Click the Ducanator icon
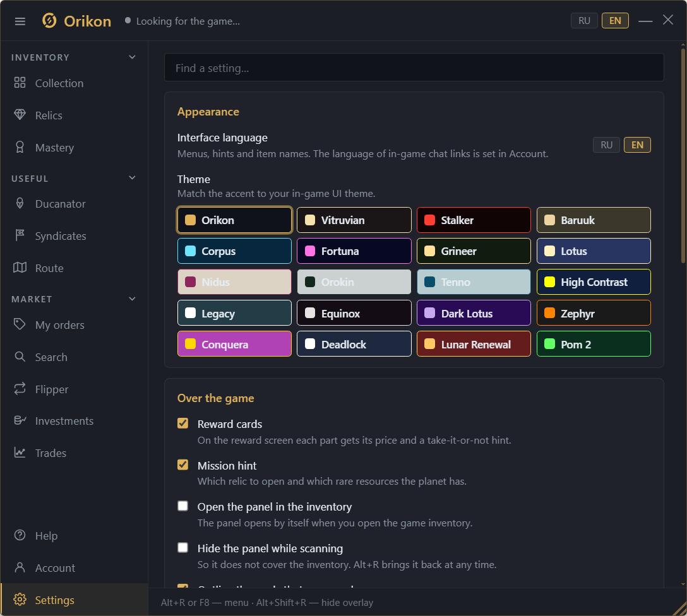This screenshot has height=616, width=687. coord(20,203)
